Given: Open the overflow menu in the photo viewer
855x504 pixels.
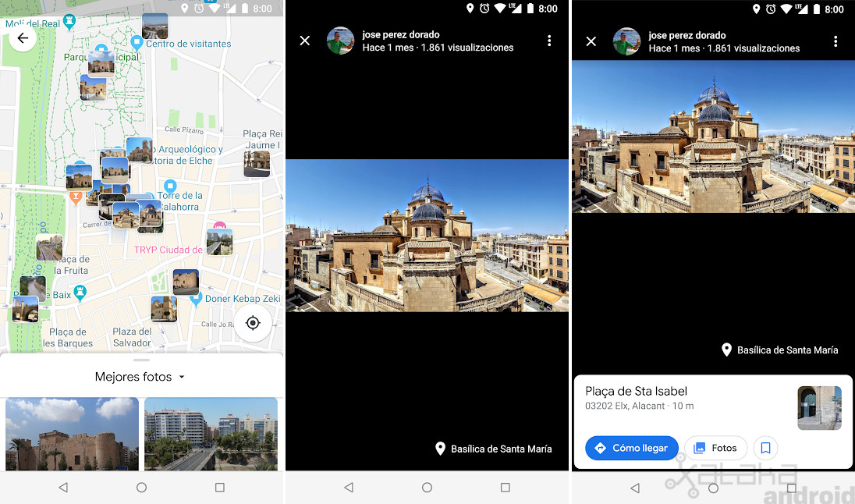Looking at the screenshot, I should coord(550,41).
